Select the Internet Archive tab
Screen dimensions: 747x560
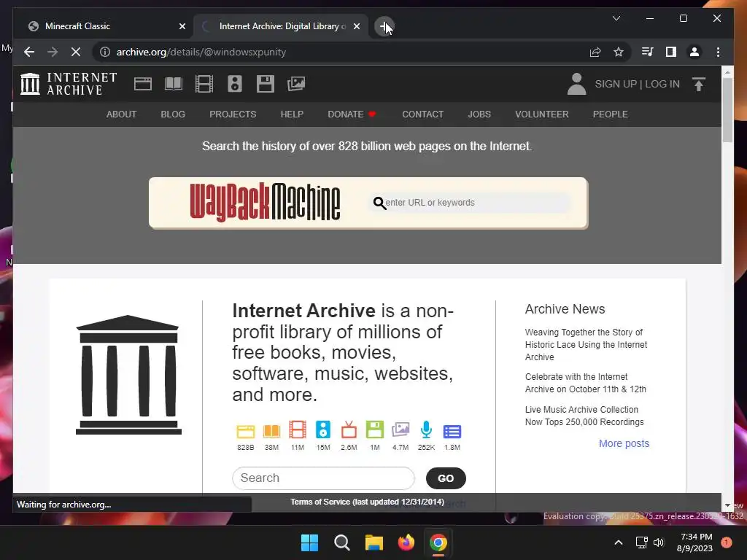[279, 26]
